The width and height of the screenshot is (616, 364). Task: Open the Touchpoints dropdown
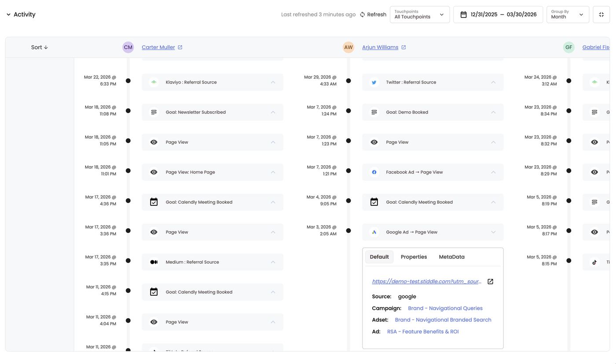(x=420, y=15)
